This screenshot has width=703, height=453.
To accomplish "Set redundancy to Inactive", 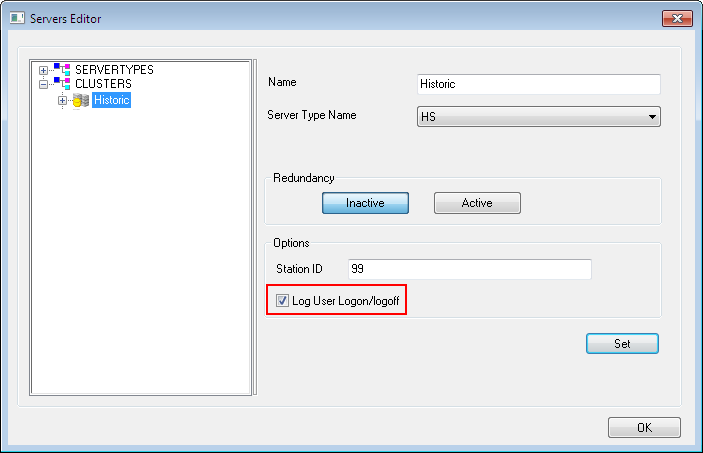I will 365,203.
